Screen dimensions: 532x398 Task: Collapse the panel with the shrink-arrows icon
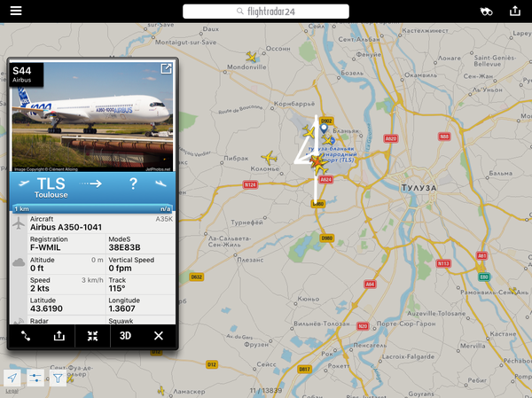(x=92, y=336)
